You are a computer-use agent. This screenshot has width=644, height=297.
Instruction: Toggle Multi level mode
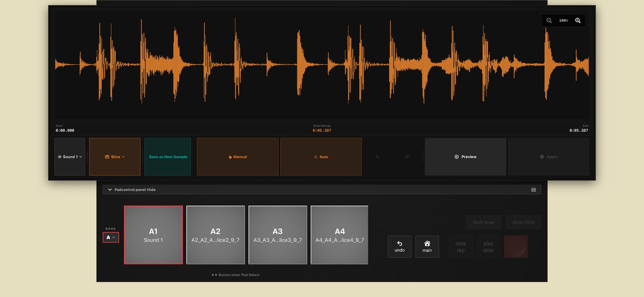tap(483, 222)
